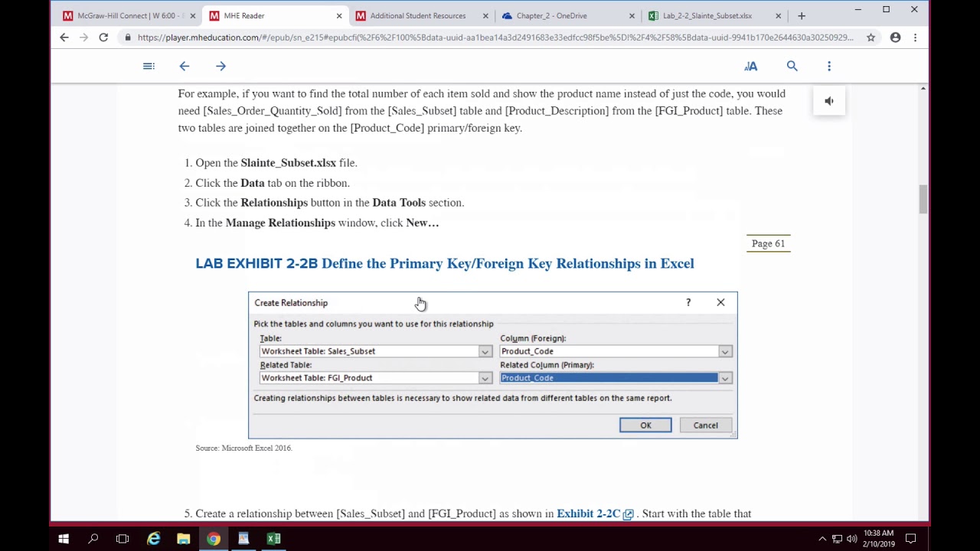
Task: Open the reader search magnifier
Action: [x=792, y=66]
